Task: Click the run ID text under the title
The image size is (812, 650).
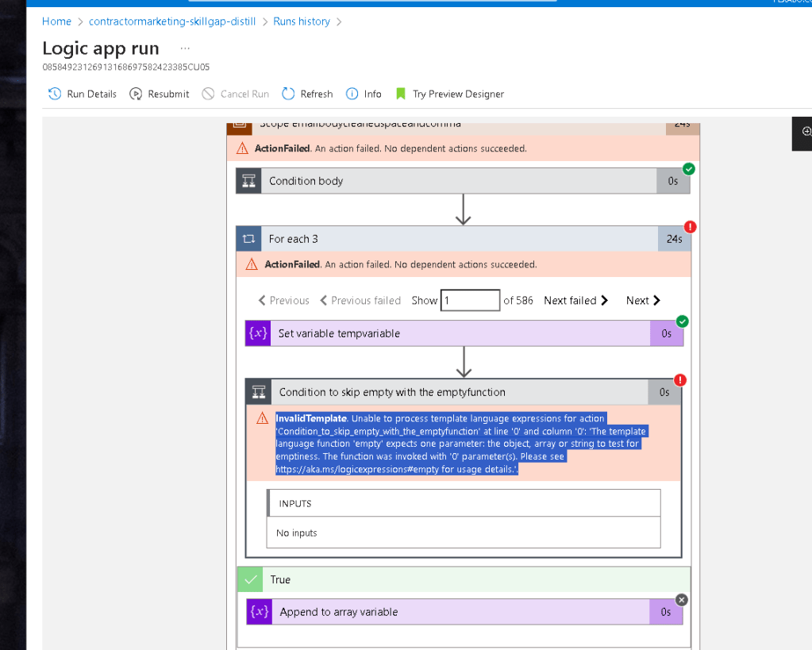Action: click(x=126, y=67)
